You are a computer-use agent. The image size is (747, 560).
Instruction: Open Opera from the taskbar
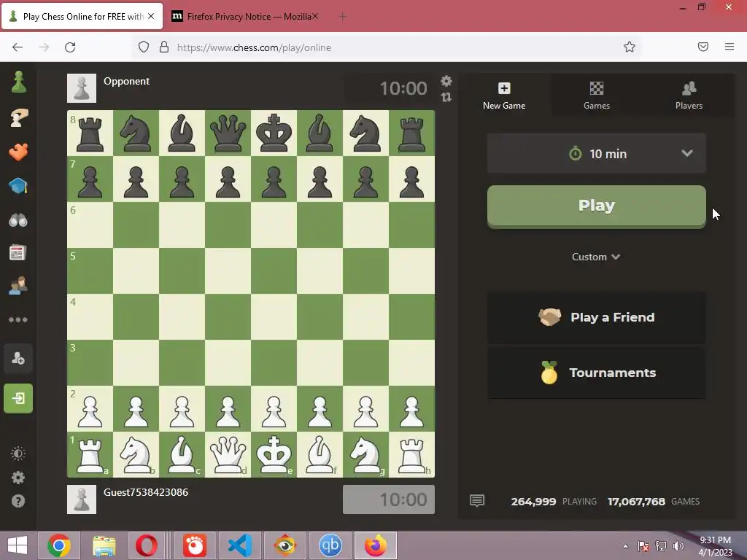tap(147, 545)
